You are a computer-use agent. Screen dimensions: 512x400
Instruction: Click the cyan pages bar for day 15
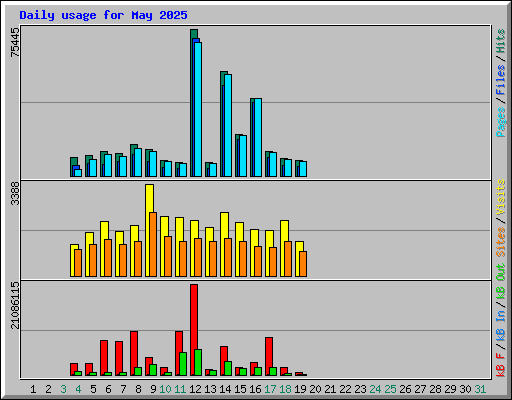coord(243,156)
